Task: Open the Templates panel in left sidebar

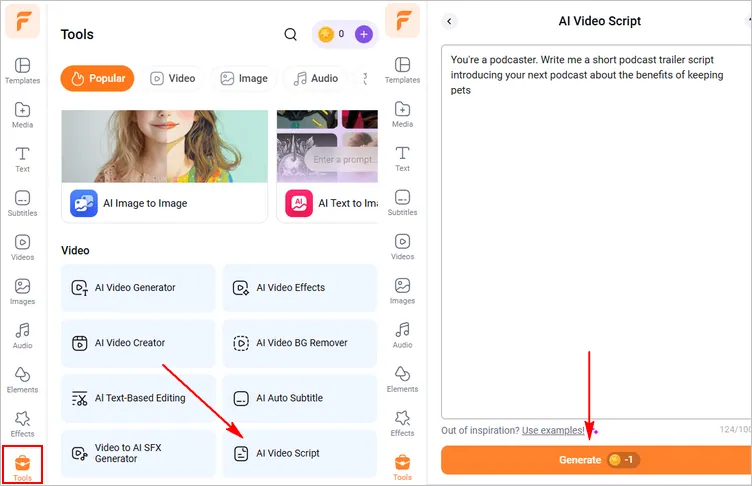Action: click(22, 70)
